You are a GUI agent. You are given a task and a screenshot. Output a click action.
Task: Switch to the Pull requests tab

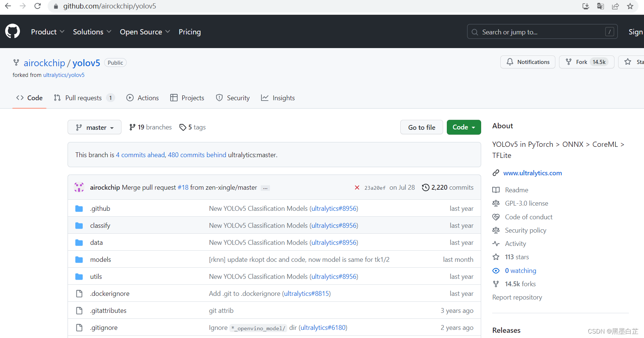84,98
